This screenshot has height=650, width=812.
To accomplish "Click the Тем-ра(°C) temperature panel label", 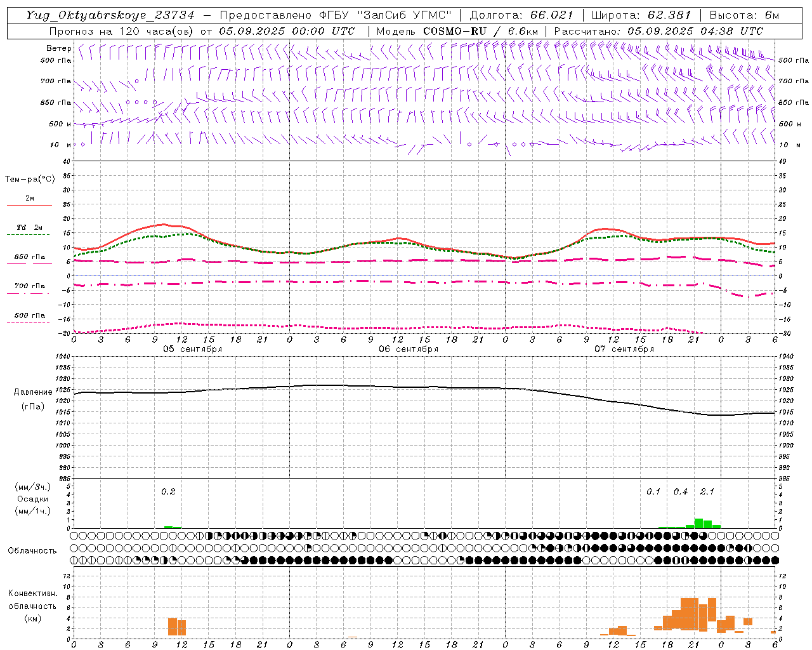I will pyautogui.click(x=30, y=180).
